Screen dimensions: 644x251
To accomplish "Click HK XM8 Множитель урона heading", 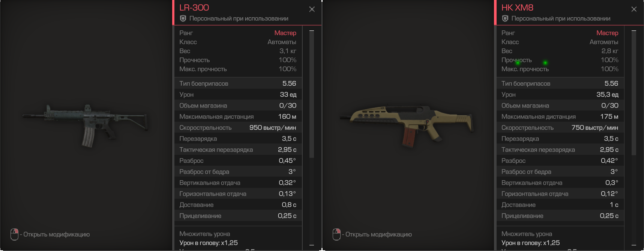I will point(527,234).
